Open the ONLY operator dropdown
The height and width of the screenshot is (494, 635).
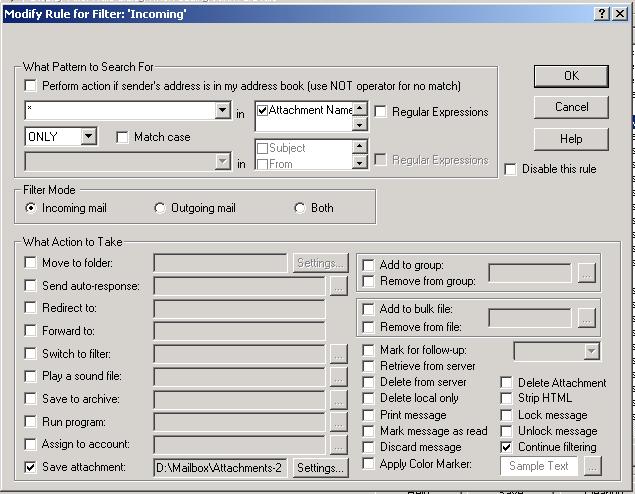[x=88, y=136]
